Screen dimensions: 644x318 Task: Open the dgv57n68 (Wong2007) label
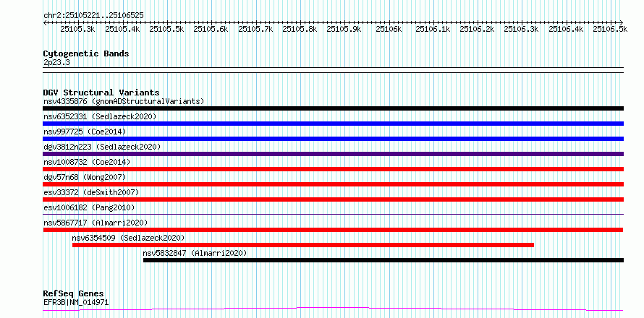tap(85, 177)
